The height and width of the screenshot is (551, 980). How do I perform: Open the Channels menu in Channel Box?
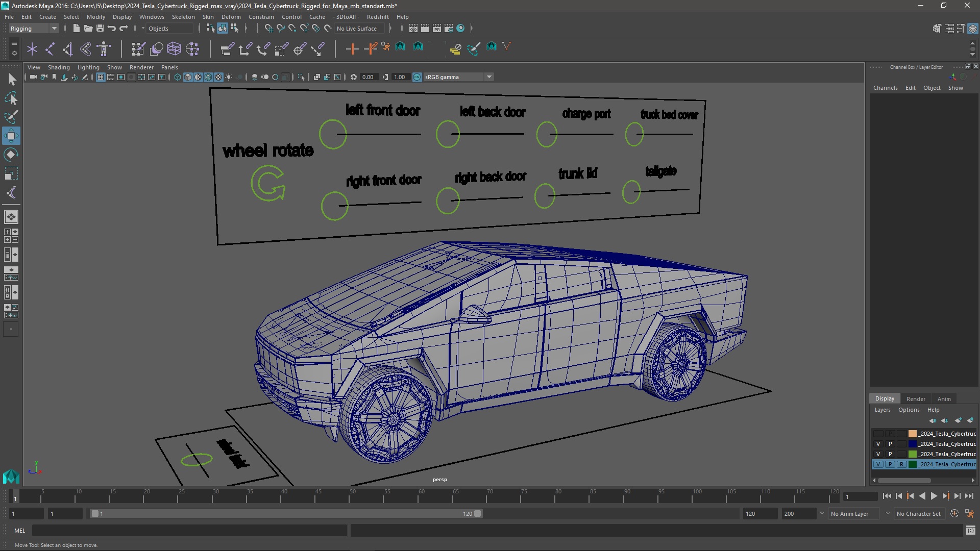pos(885,88)
